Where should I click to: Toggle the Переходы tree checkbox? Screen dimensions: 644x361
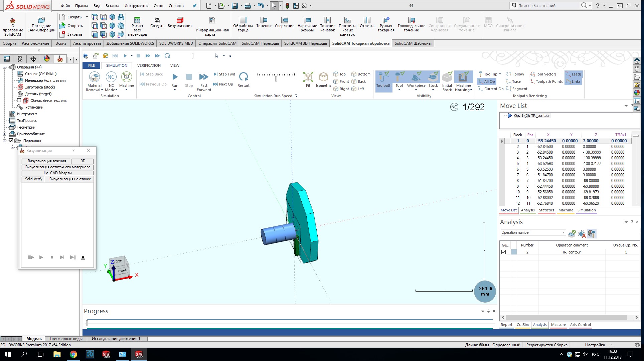[11, 141]
